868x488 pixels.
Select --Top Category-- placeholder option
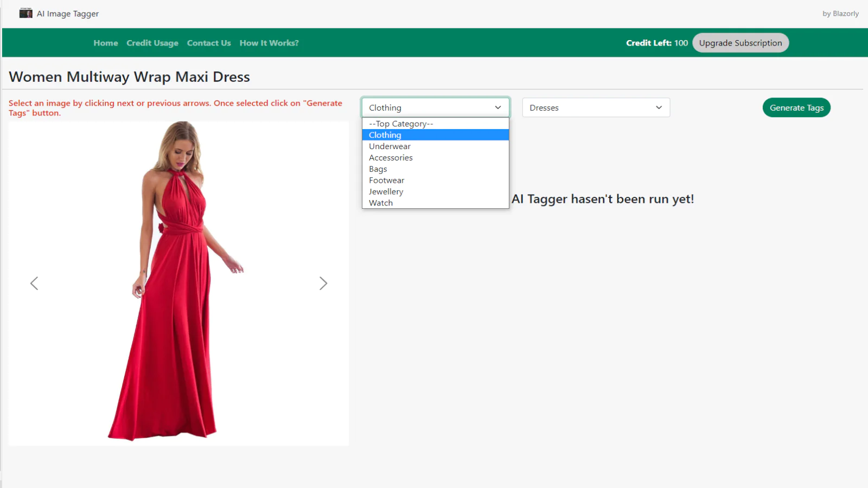tap(436, 124)
